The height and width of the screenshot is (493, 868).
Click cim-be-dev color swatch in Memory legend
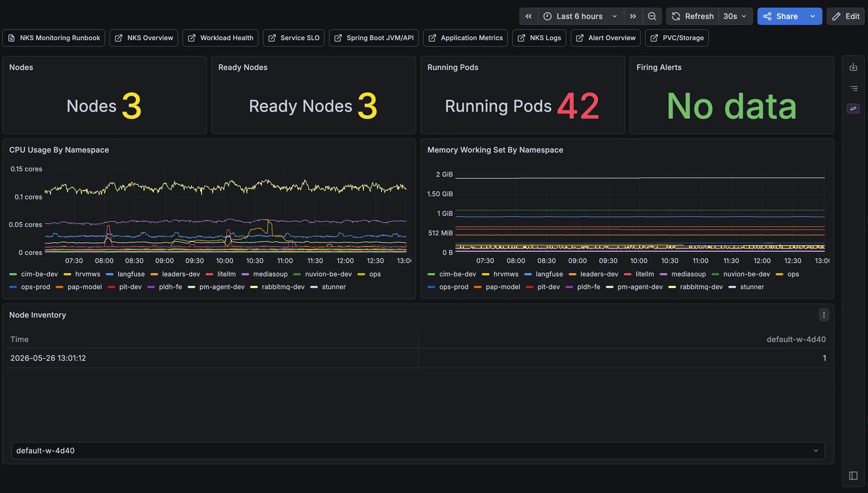point(431,274)
